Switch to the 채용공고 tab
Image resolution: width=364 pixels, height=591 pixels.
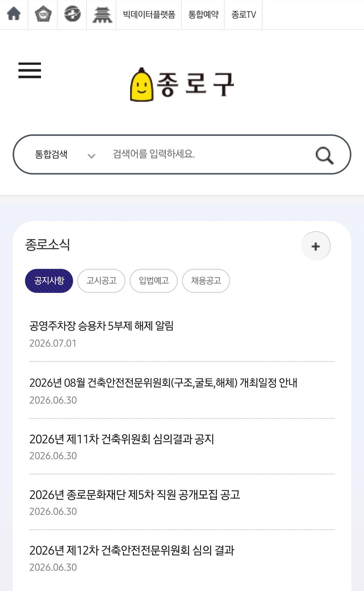click(206, 281)
